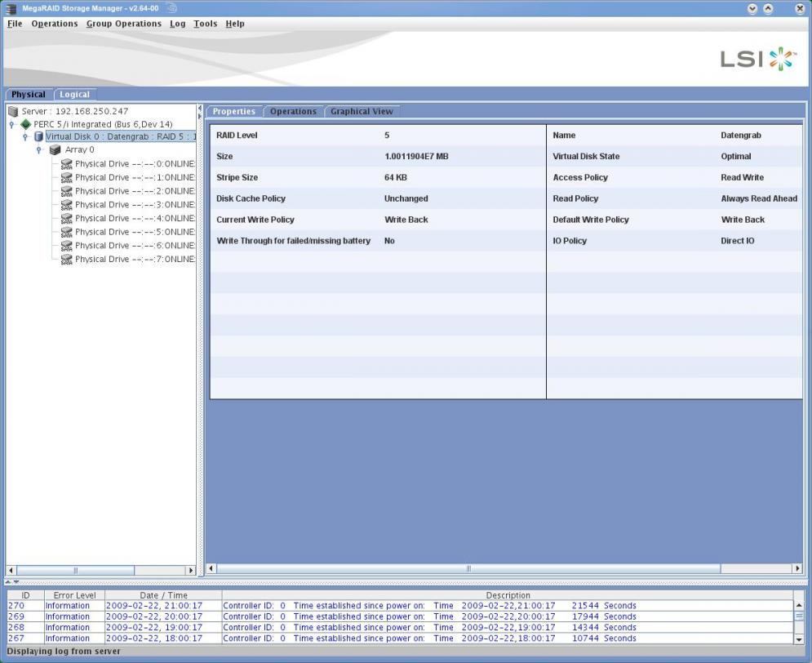The height and width of the screenshot is (663, 812).
Task: Click the Array 0 icon
Action: (x=55, y=149)
